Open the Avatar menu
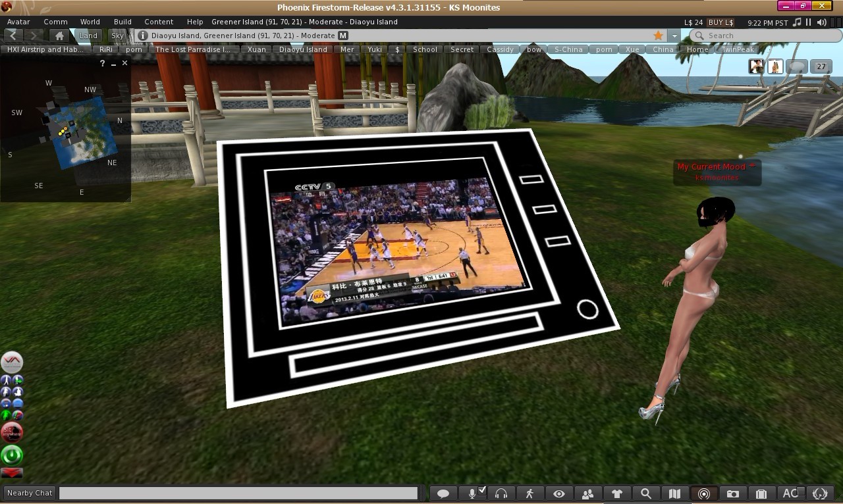This screenshot has width=843, height=504. pos(18,22)
